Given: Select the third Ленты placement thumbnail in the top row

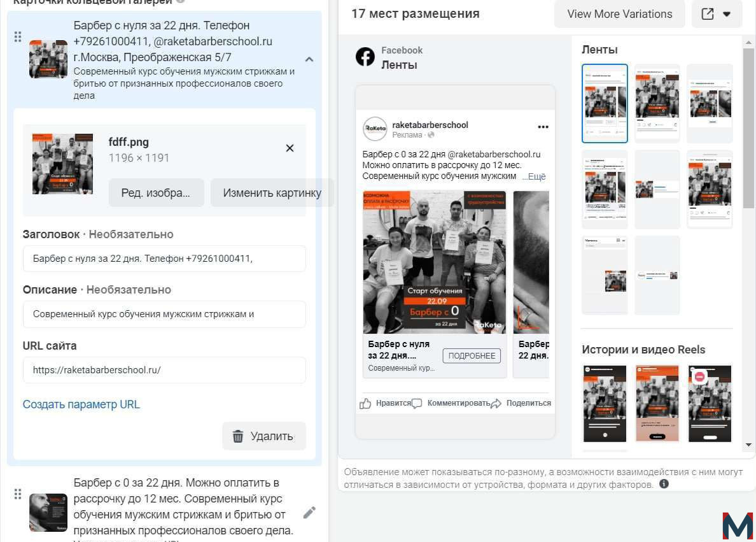Looking at the screenshot, I should click(x=710, y=103).
